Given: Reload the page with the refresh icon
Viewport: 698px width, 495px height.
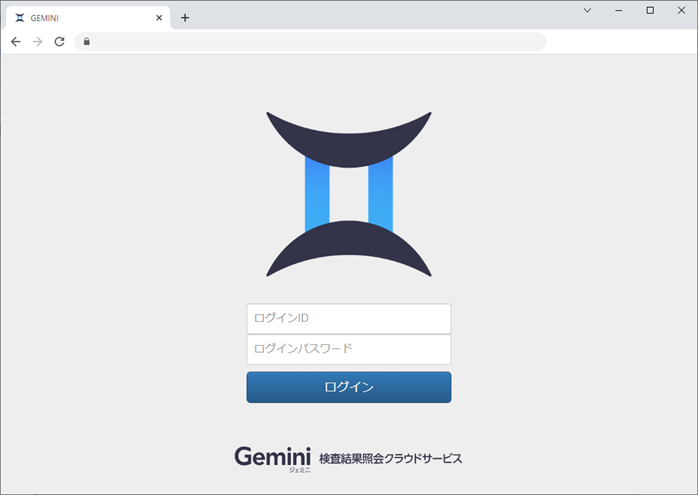Looking at the screenshot, I should (59, 41).
